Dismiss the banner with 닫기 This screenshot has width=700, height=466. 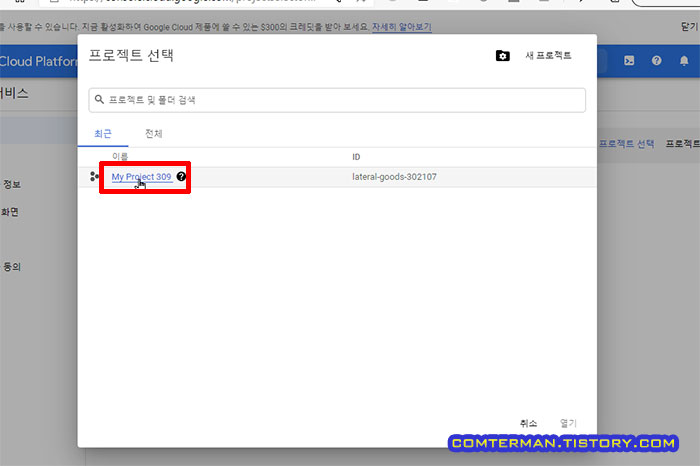[690, 27]
